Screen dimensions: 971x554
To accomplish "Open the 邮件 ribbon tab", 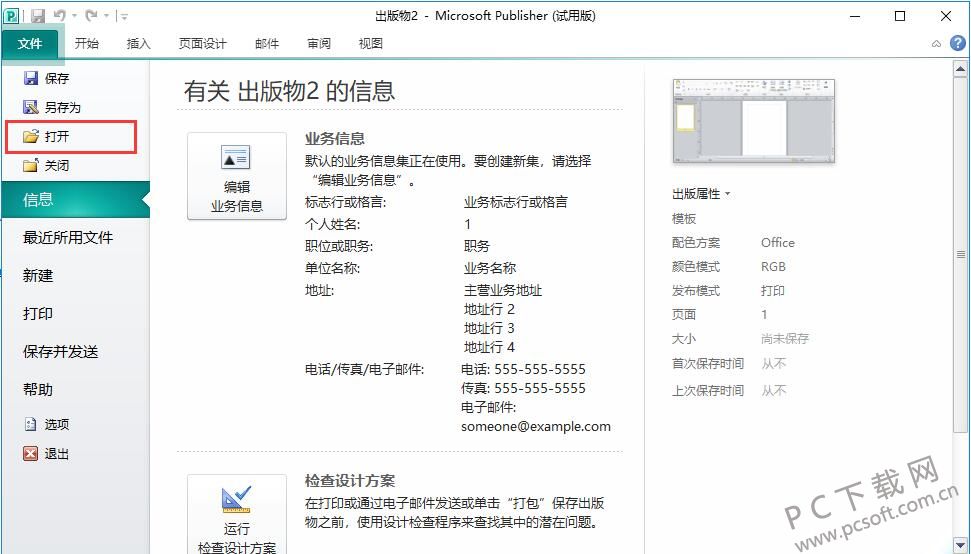I will [267, 43].
